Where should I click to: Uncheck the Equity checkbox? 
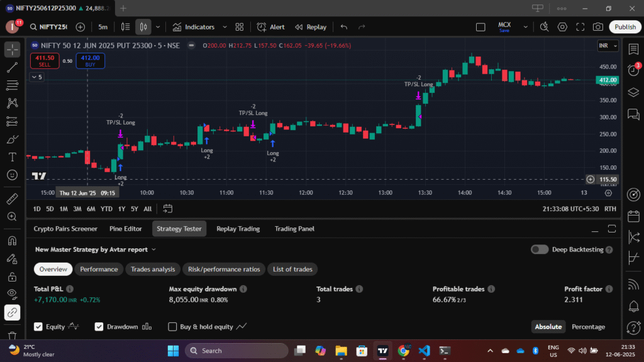(x=38, y=327)
